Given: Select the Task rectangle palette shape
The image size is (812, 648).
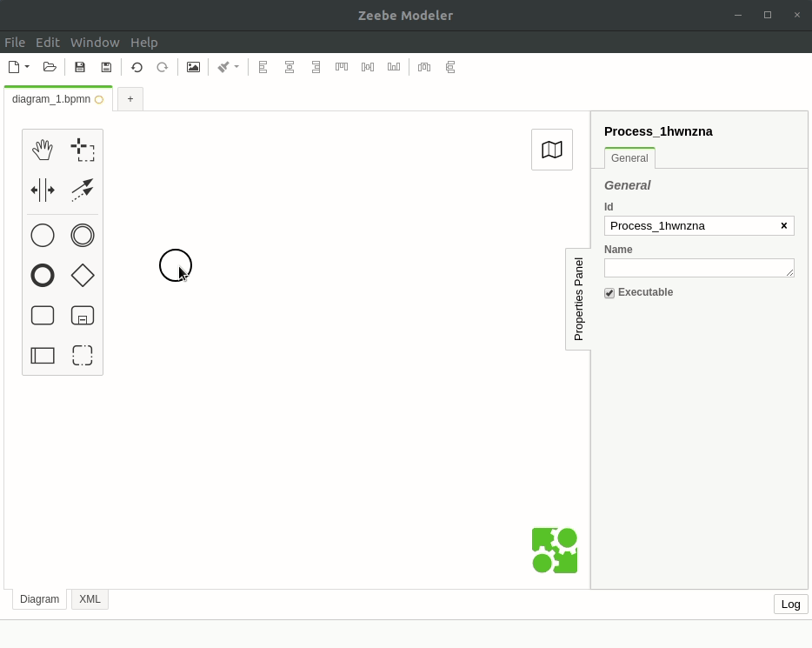Looking at the screenshot, I should click(43, 316).
